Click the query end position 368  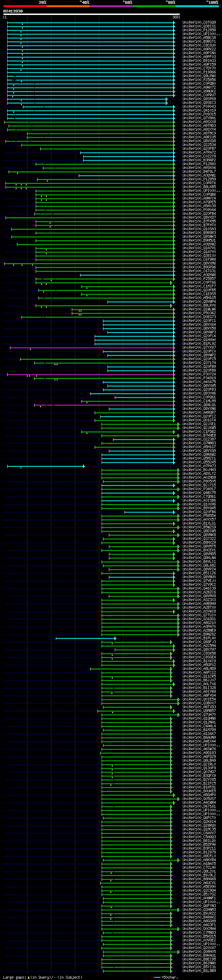pyautogui.click(x=175, y=17)
